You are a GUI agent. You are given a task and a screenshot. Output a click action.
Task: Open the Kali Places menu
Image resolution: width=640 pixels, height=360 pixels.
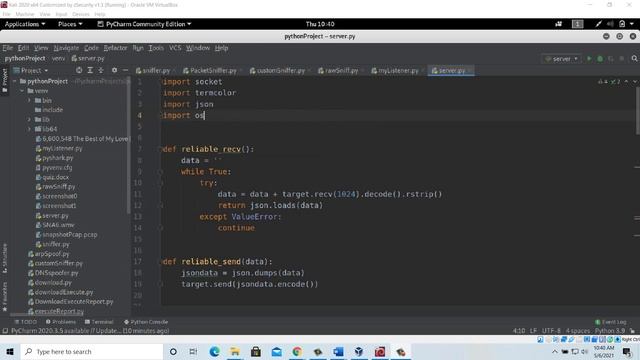[x=70, y=24]
